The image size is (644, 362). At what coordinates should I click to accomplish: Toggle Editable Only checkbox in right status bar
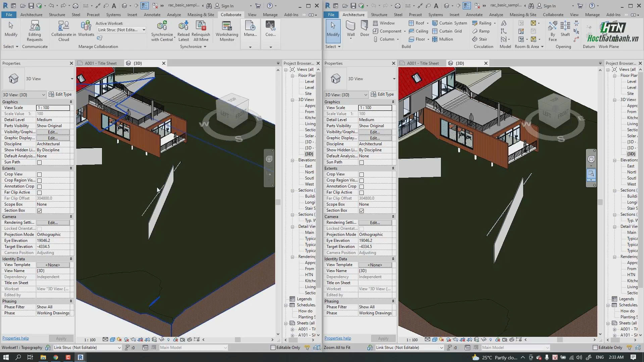pyautogui.click(x=595, y=348)
